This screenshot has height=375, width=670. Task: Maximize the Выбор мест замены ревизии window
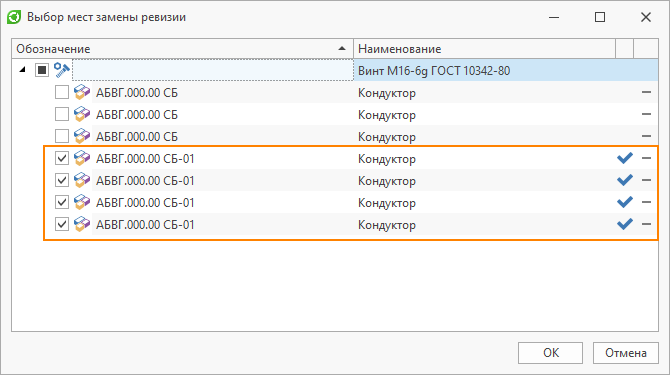pyautogui.click(x=600, y=17)
